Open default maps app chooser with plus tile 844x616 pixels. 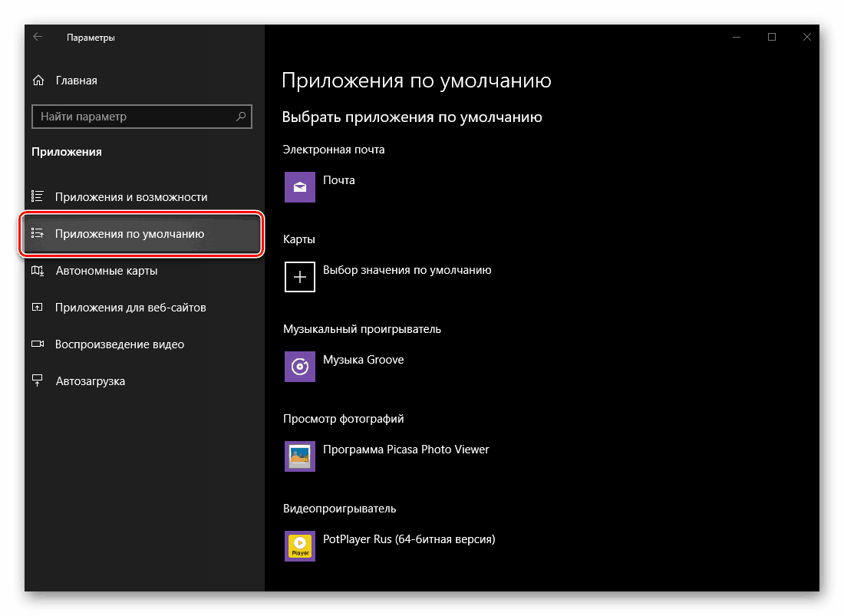coord(299,277)
